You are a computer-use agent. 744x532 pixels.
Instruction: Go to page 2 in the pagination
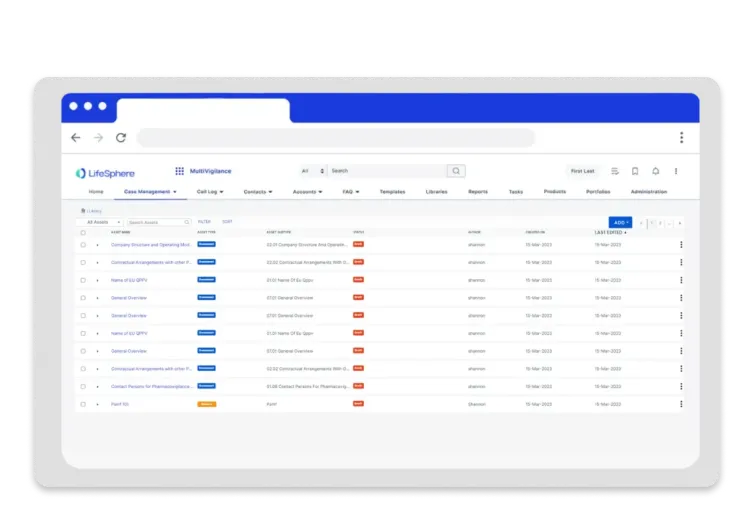[660, 223]
